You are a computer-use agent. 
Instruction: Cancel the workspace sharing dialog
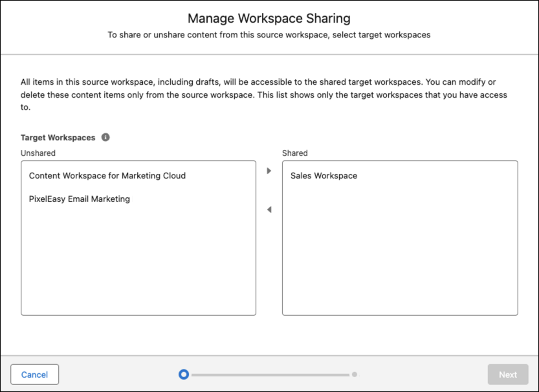[35, 375]
